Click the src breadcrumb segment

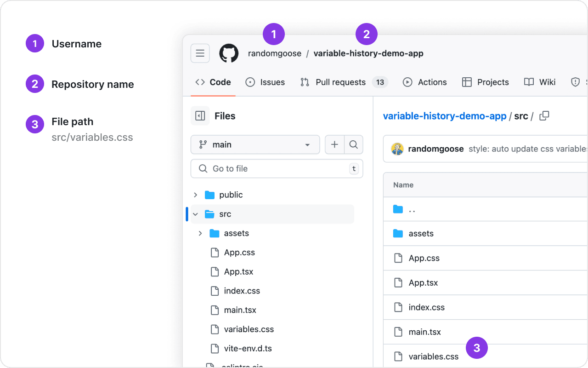pyautogui.click(x=521, y=116)
